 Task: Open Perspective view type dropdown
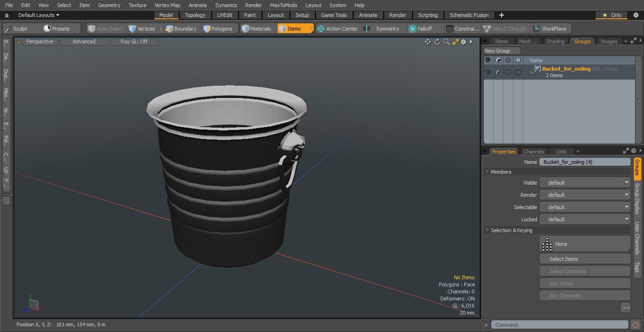(40, 41)
